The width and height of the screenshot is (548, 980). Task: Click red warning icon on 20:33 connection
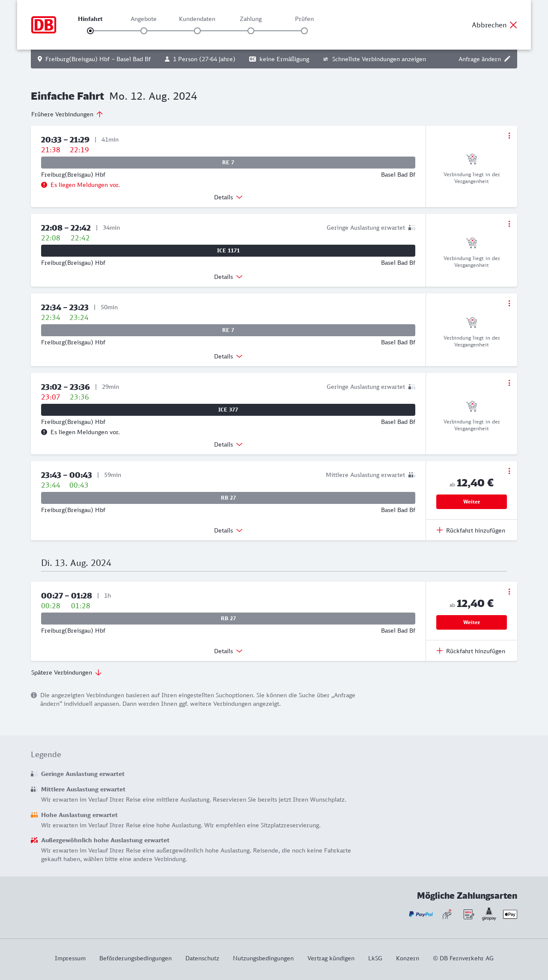[x=44, y=185]
